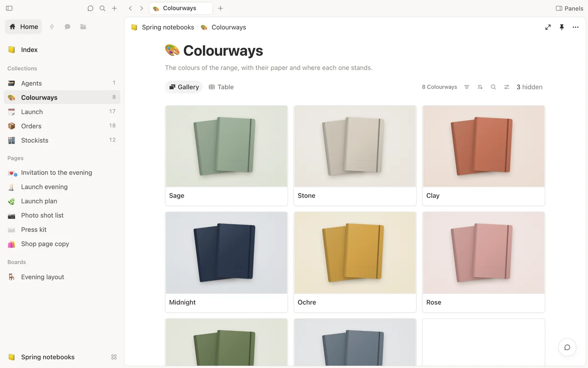Viewport: 588px width, 368px height.
Task: Open the Launch evening page
Action: 62,187
